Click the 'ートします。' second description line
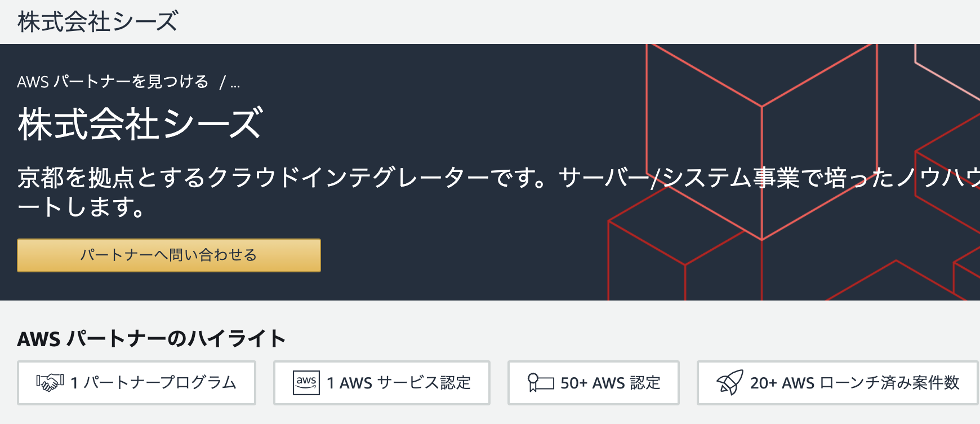The image size is (980, 424). point(81,207)
